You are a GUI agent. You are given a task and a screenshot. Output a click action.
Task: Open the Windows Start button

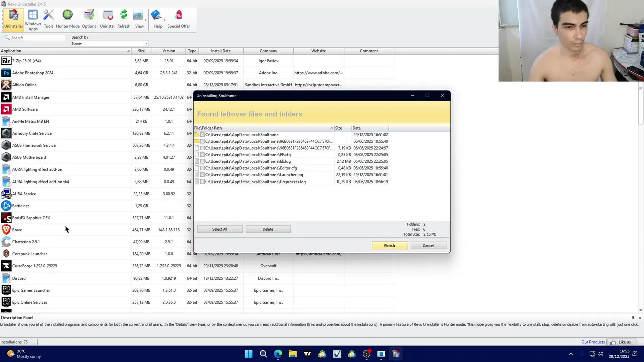click(248, 354)
